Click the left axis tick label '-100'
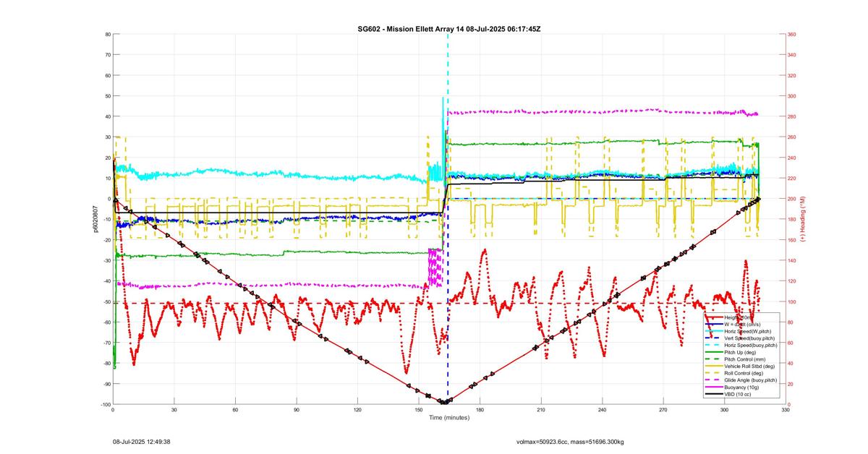Image resolution: width=868 pixels, height=454 pixels. click(104, 404)
